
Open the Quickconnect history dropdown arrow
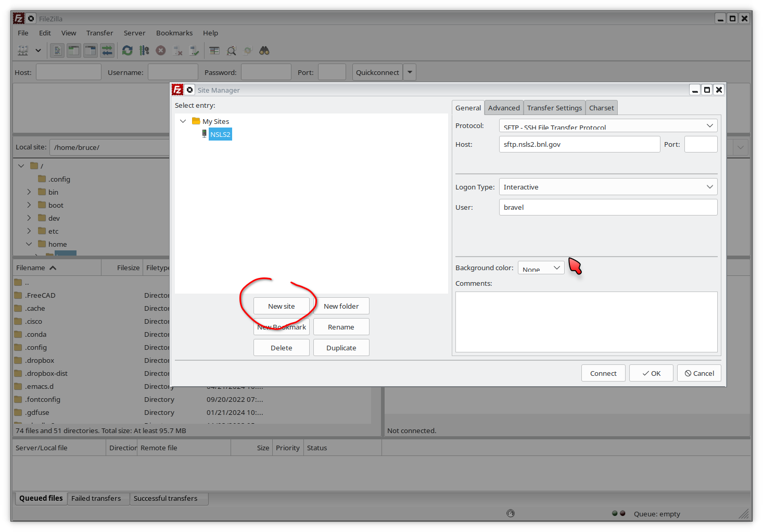pos(410,72)
